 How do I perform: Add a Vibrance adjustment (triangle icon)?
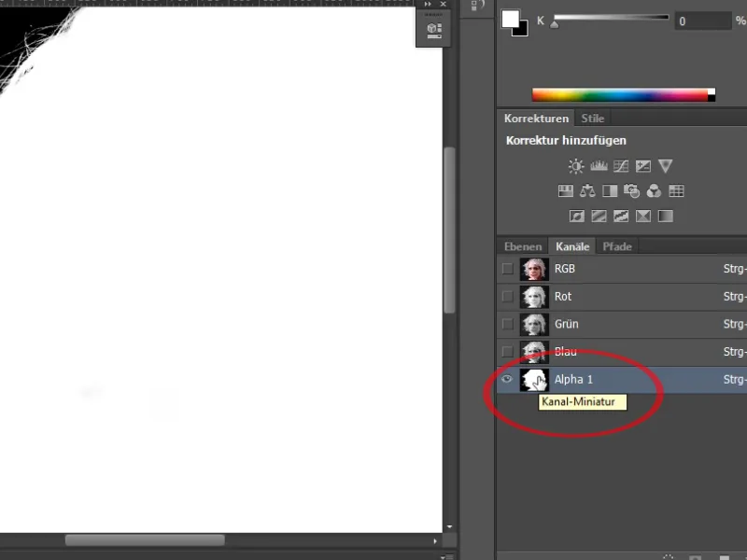click(665, 166)
